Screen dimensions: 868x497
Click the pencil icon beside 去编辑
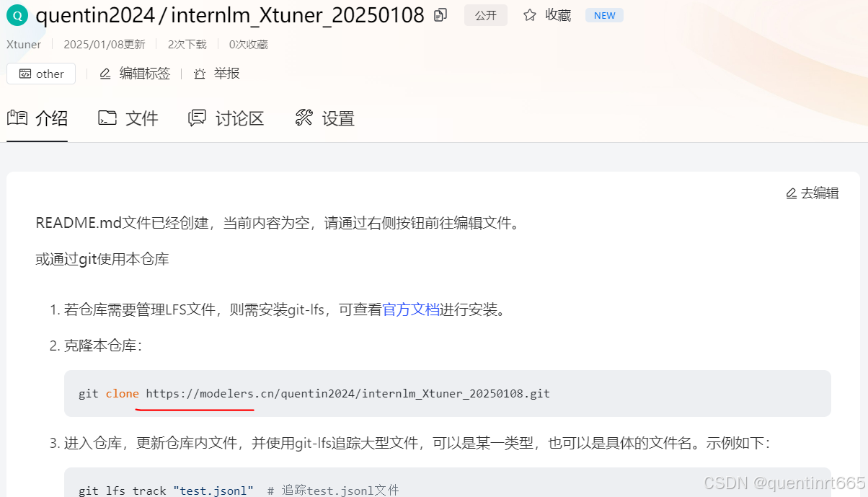click(792, 193)
